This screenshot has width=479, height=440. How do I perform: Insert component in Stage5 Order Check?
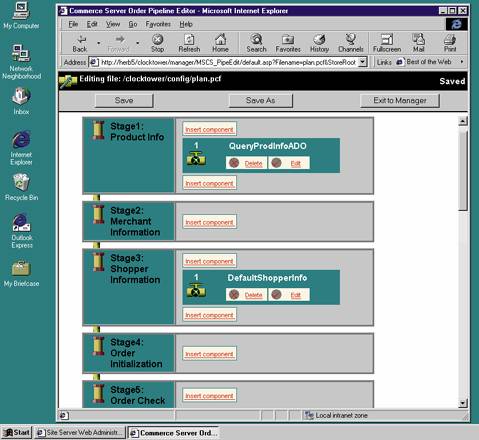click(209, 396)
